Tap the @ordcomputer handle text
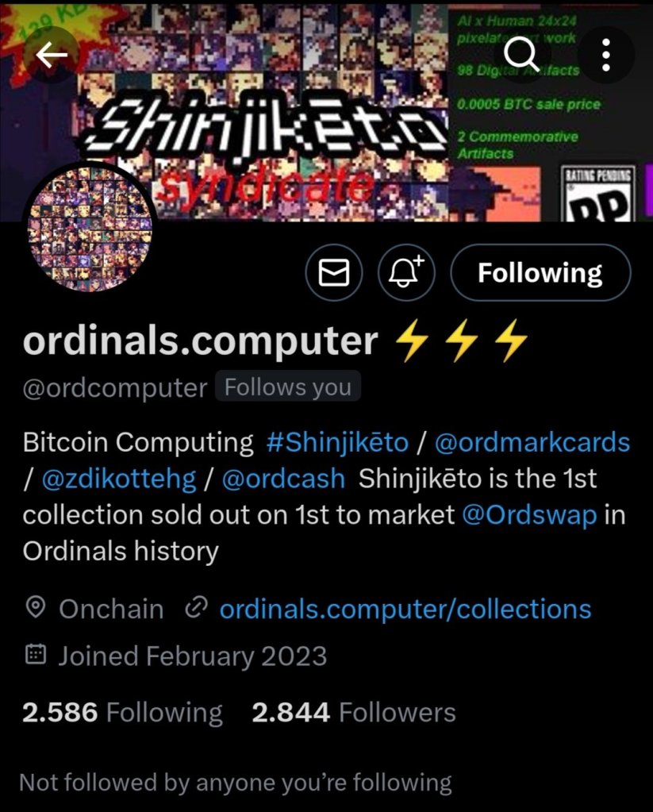The image size is (653, 812). 115,388
